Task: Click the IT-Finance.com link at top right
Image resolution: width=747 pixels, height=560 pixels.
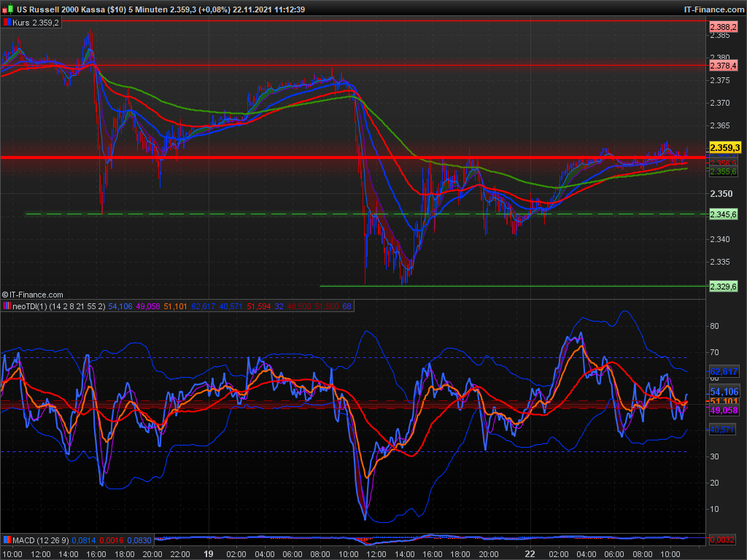Action: (713, 9)
